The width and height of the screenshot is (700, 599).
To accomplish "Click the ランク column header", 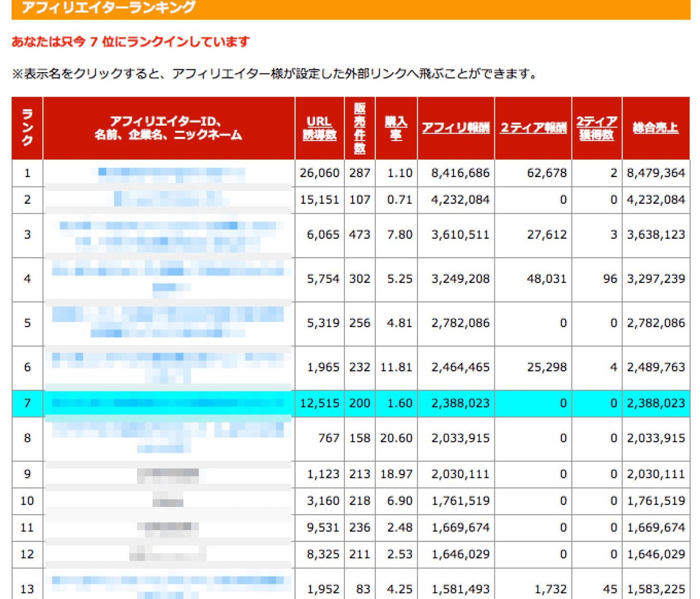I will click(x=27, y=128).
